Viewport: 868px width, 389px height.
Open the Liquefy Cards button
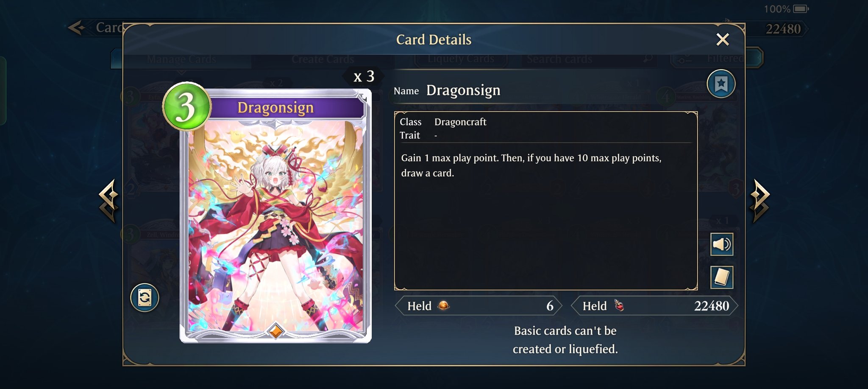point(461,59)
